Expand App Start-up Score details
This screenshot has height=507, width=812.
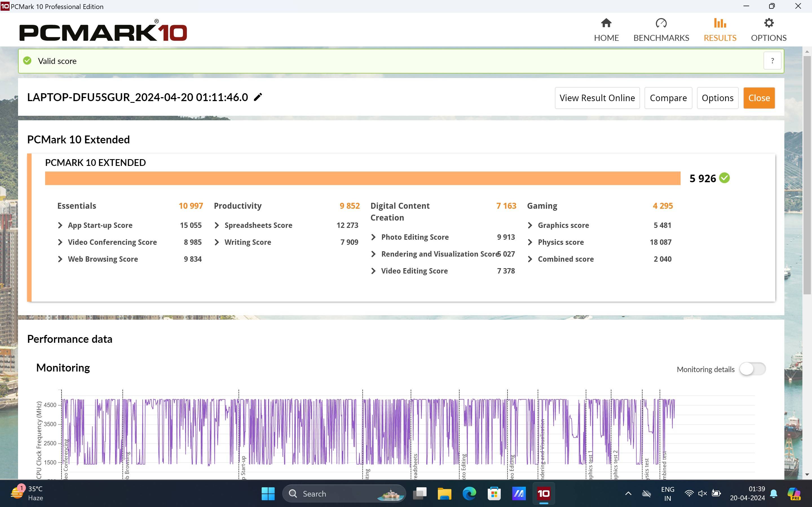click(60, 225)
